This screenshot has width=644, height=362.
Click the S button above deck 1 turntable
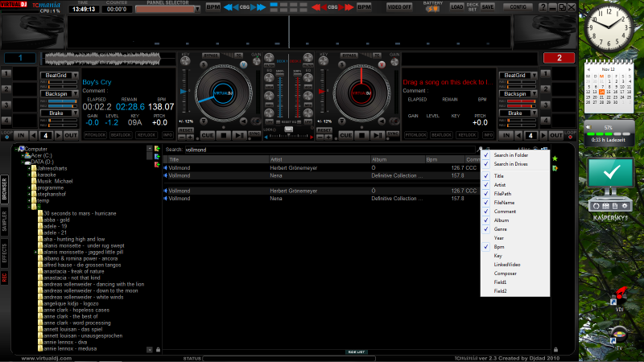204,64
